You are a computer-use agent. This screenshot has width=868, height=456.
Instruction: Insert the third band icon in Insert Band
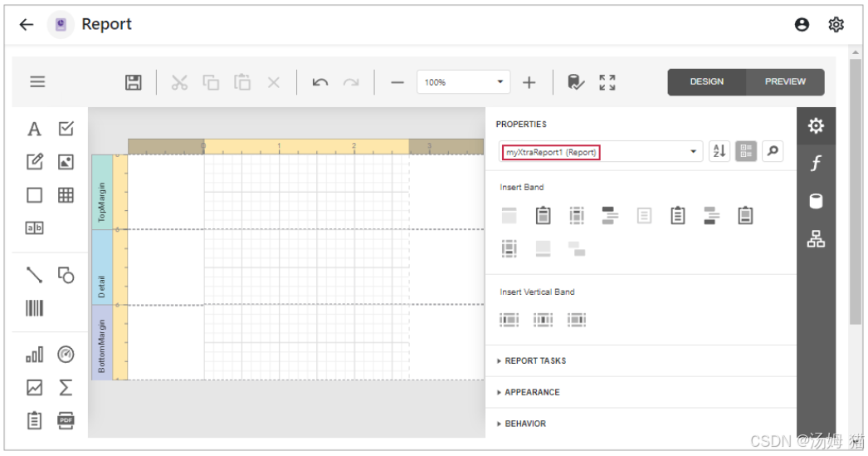(577, 215)
